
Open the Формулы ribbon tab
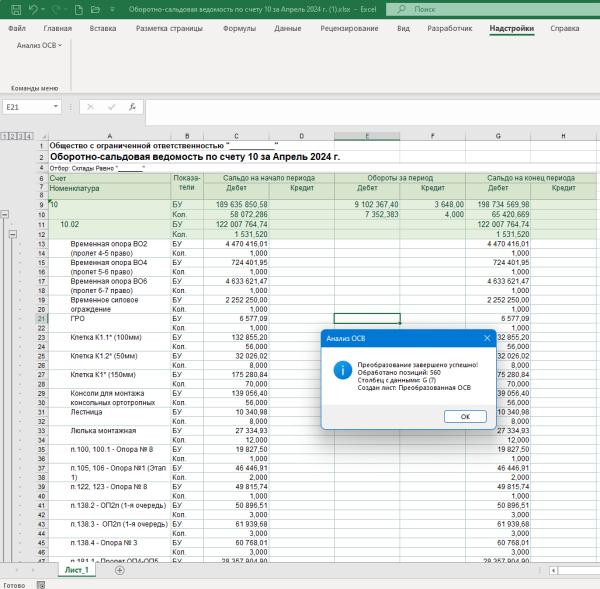239,29
